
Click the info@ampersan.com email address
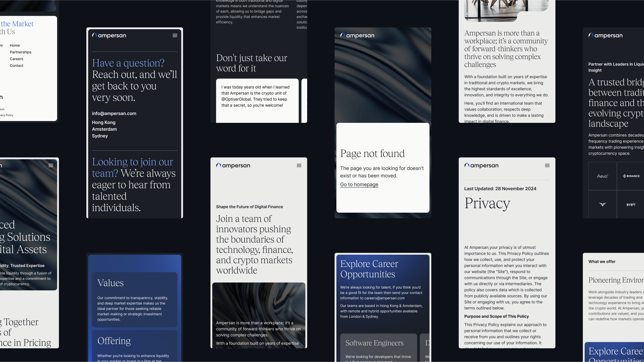(x=114, y=113)
